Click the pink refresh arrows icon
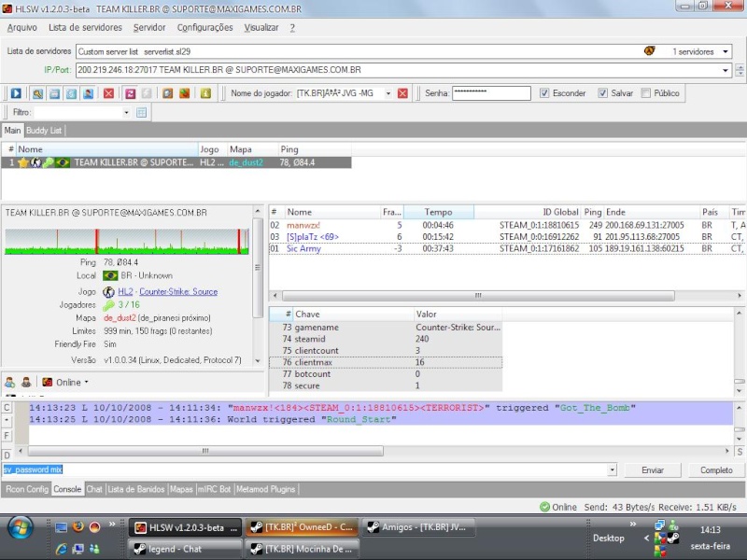Screen dimensions: 747x560 [x=130, y=93]
